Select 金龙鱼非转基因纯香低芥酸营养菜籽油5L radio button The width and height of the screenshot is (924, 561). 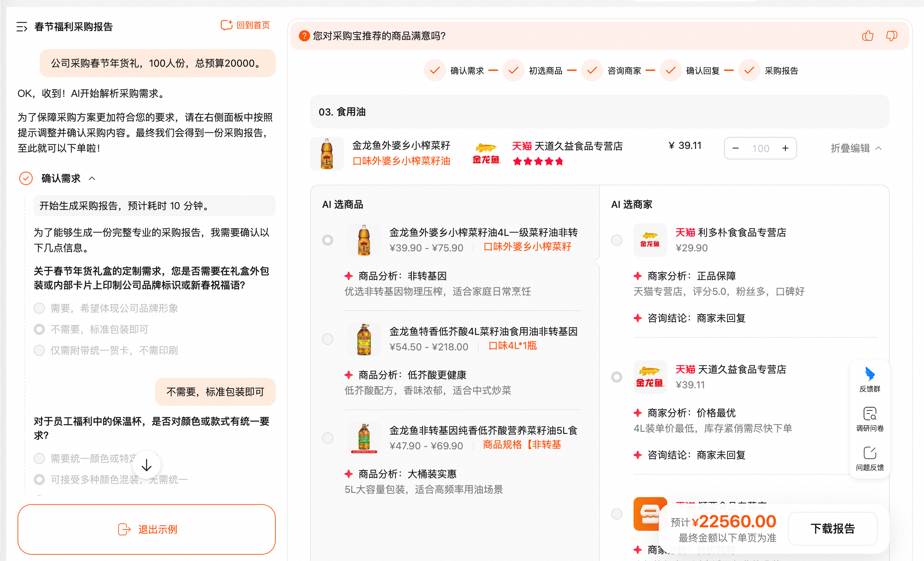pyautogui.click(x=328, y=438)
